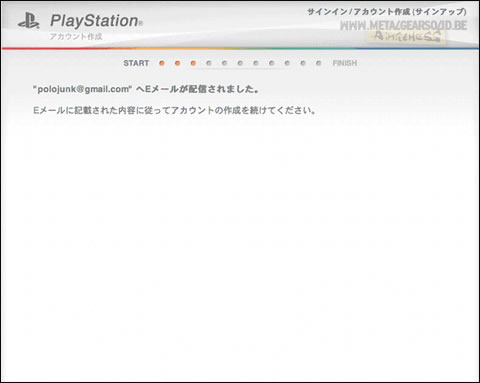Select the last gray dot before FINISH
This screenshot has width=480, height=383.
(318, 63)
